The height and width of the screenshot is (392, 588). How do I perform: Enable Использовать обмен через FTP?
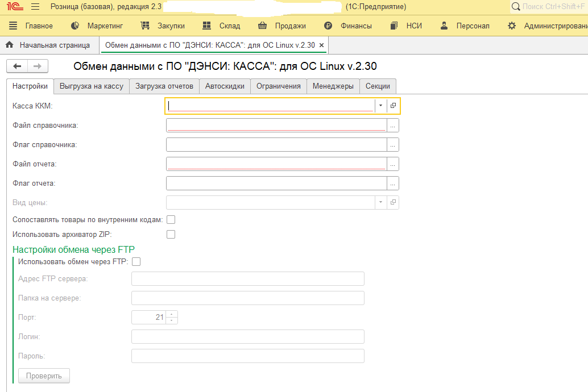pyautogui.click(x=136, y=261)
